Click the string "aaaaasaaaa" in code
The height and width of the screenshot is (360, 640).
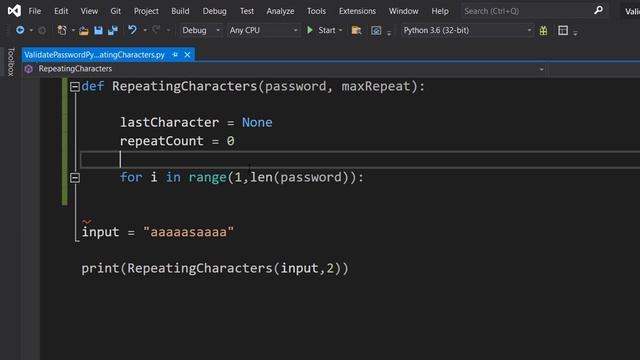pos(188,232)
